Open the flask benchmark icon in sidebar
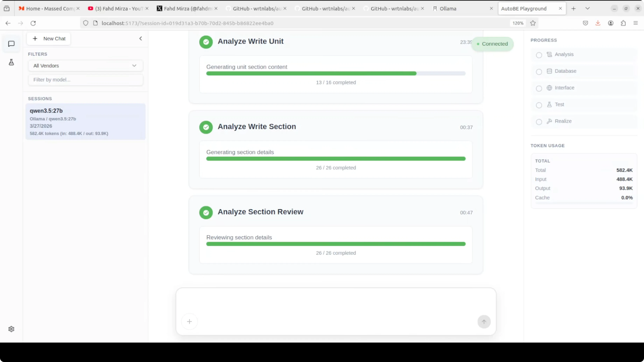 point(11,62)
